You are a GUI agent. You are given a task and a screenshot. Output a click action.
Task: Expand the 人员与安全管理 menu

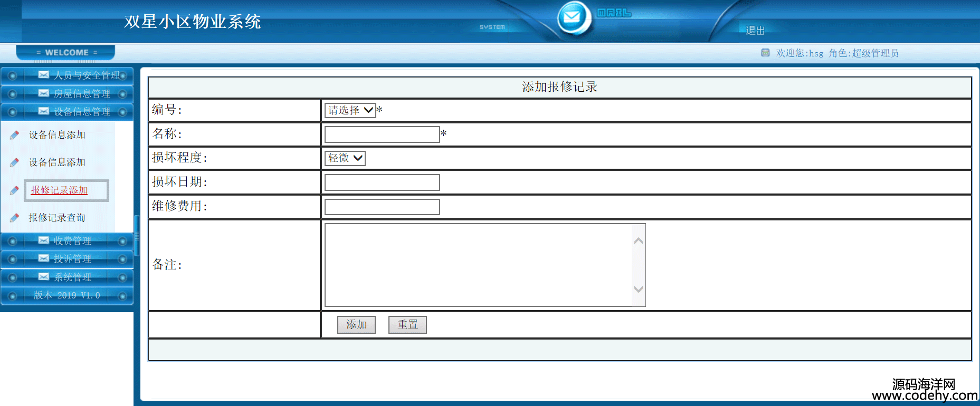coord(66,75)
